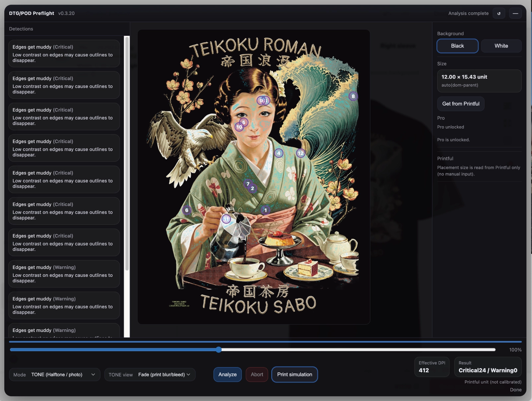This screenshot has height=401, width=532.
Task: Click Done in the bottom right
Action: (516, 390)
